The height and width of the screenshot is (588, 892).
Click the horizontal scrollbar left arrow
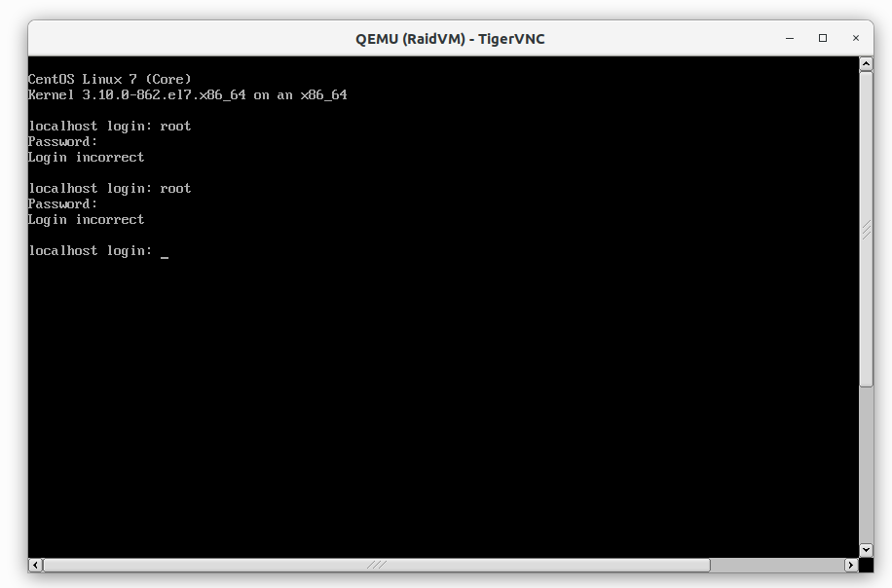35,565
